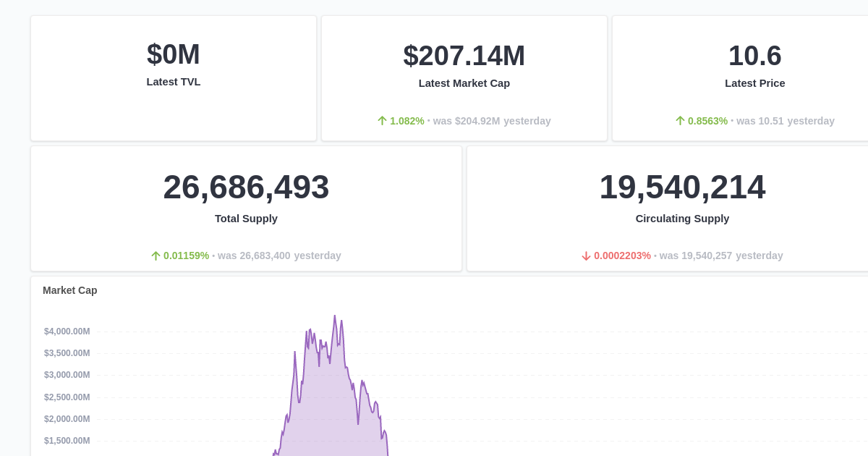Click the up arrow beside 0.01159%
Viewport: 868px width, 456px height.
[x=154, y=256]
